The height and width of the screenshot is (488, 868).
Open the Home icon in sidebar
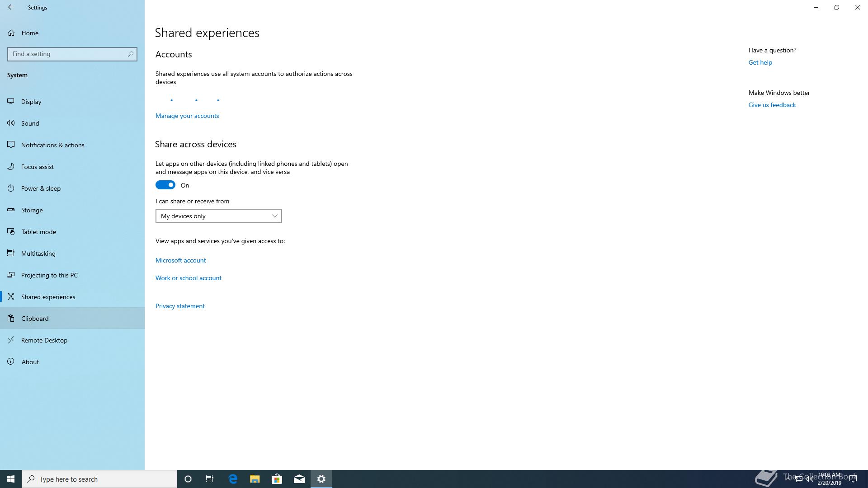tap(11, 33)
